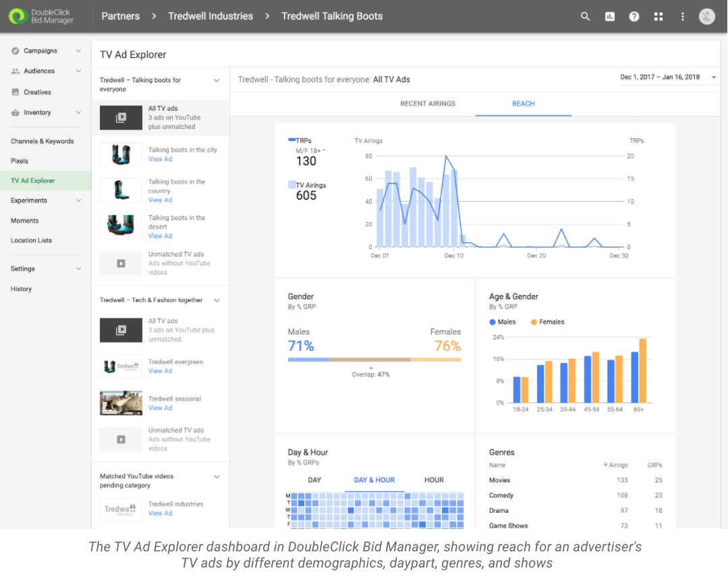Screen dimensions: 728x583
Task: Expand the Campaigns sidebar menu chevron
Action: (x=78, y=51)
